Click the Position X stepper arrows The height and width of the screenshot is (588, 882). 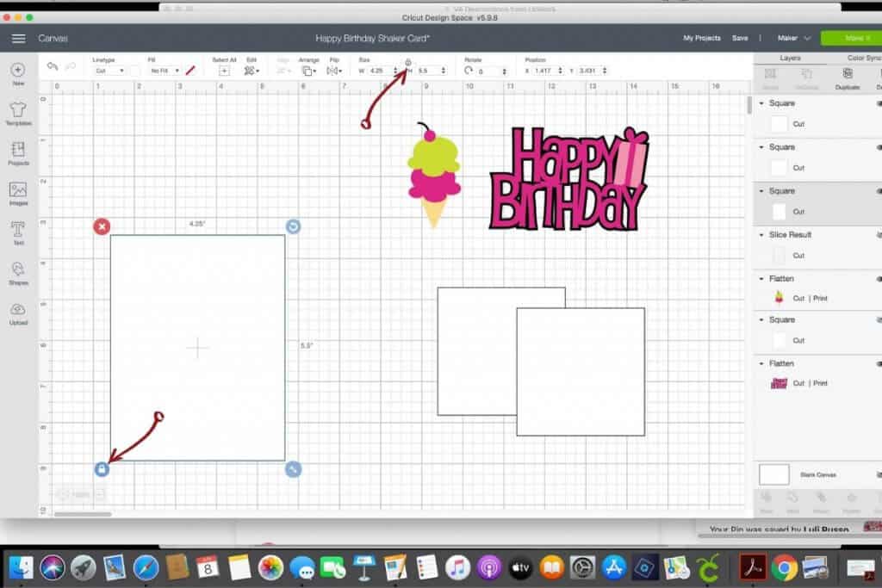click(x=560, y=71)
